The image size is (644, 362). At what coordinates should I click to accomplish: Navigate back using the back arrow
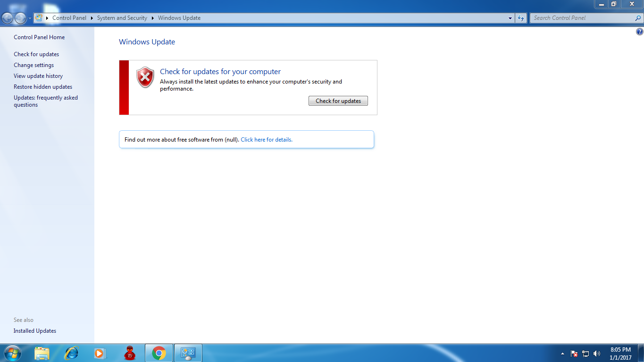coord(7,17)
